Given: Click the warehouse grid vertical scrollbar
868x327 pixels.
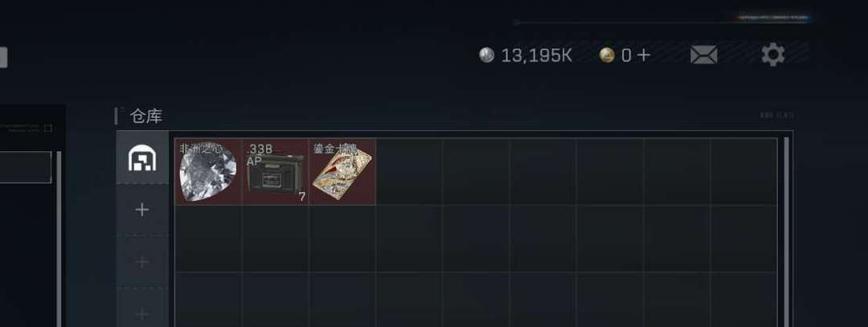Looking at the screenshot, I should pos(786,232).
